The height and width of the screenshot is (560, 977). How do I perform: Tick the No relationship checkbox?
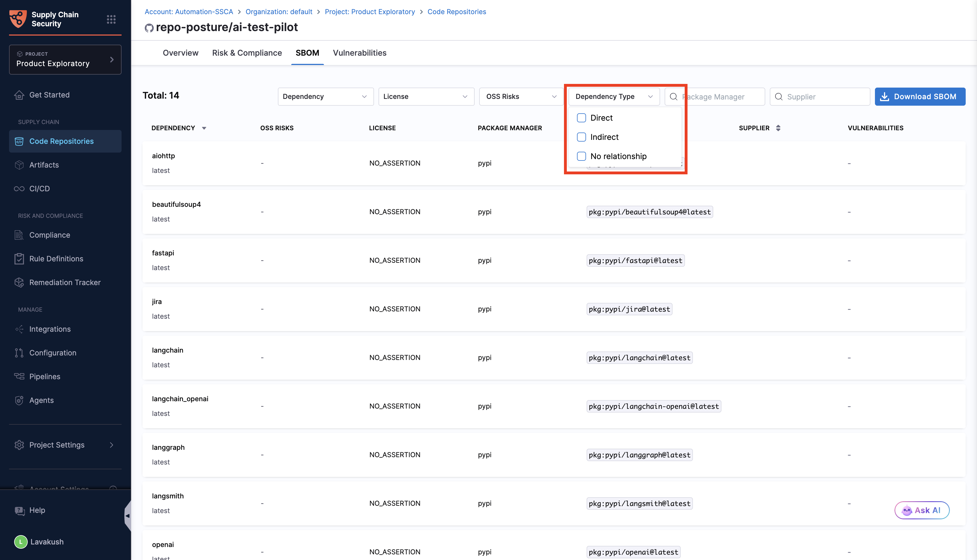coord(581,156)
